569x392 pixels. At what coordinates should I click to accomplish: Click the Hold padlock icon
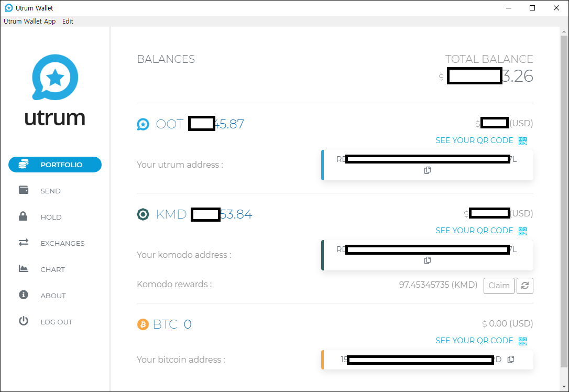tap(23, 216)
